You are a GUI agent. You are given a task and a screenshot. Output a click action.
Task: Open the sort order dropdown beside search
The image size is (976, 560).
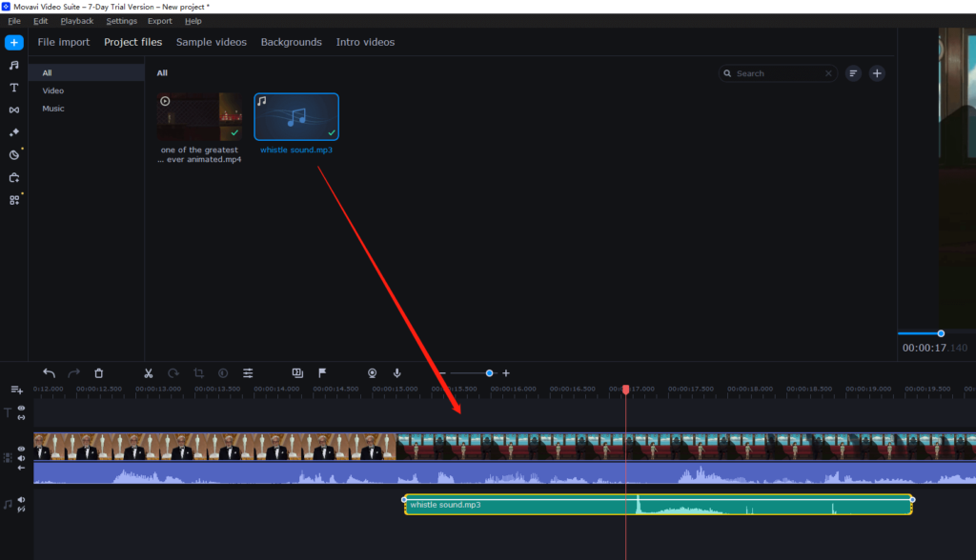click(852, 72)
